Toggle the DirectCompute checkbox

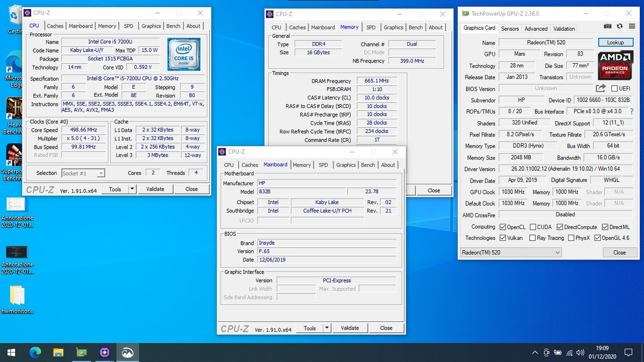point(560,227)
